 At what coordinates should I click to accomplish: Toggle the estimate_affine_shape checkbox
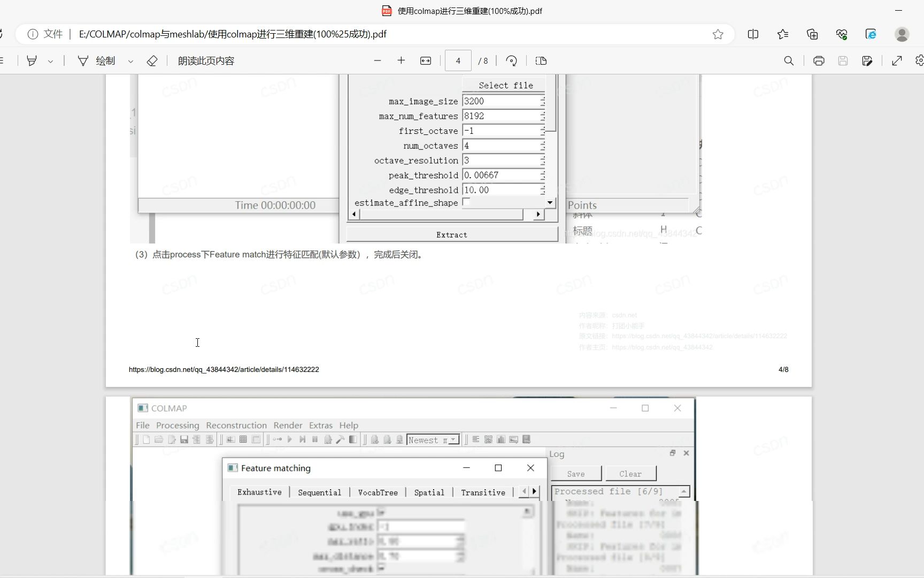pyautogui.click(x=466, y=202)
